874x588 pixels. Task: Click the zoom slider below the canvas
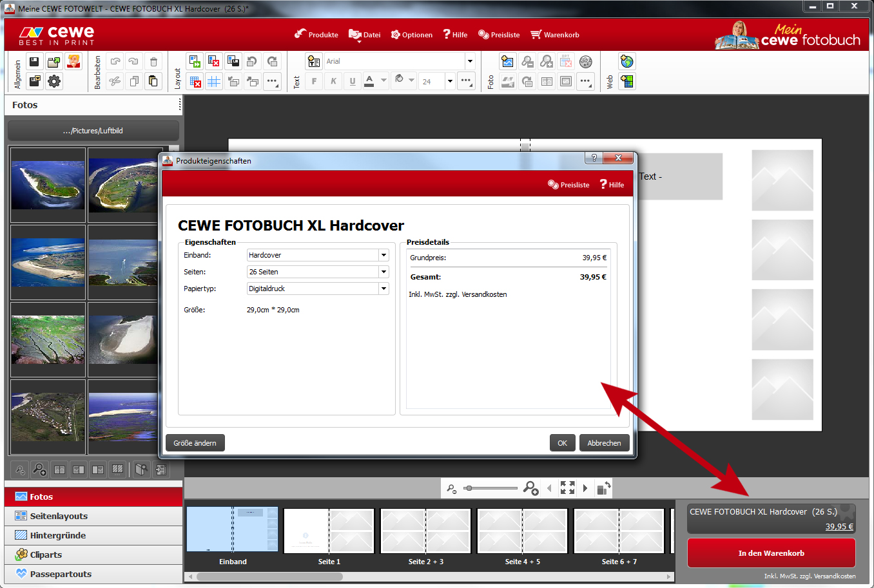(x=490, y=488)
